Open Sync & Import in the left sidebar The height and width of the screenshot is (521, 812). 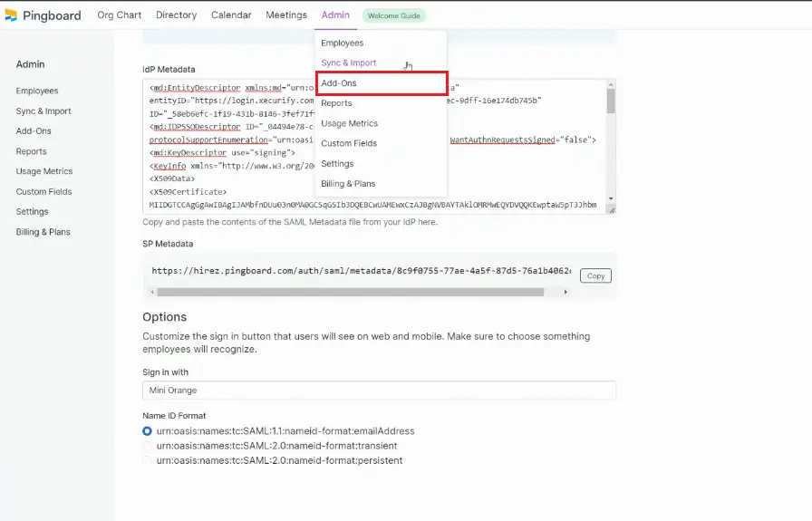43,111
